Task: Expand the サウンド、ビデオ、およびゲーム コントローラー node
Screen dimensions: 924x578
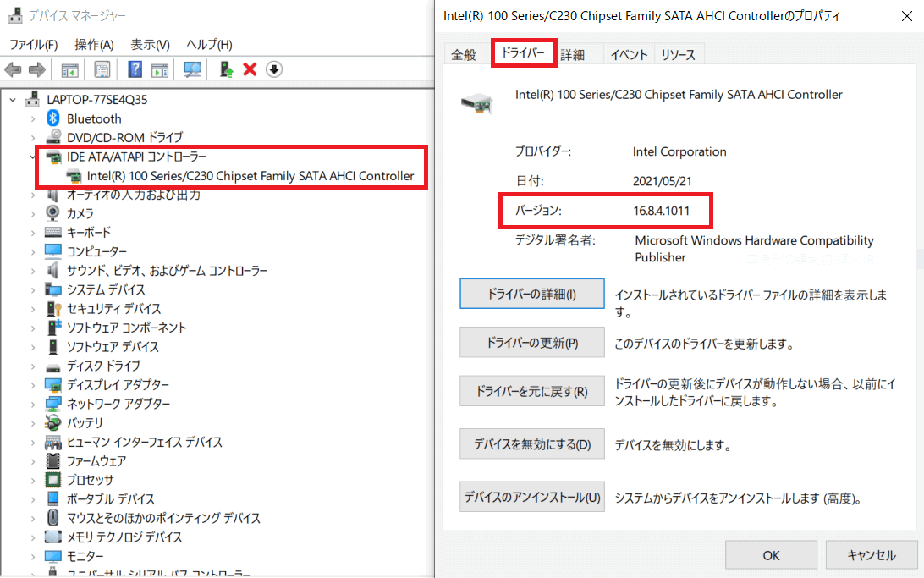Action: point(32,271)
